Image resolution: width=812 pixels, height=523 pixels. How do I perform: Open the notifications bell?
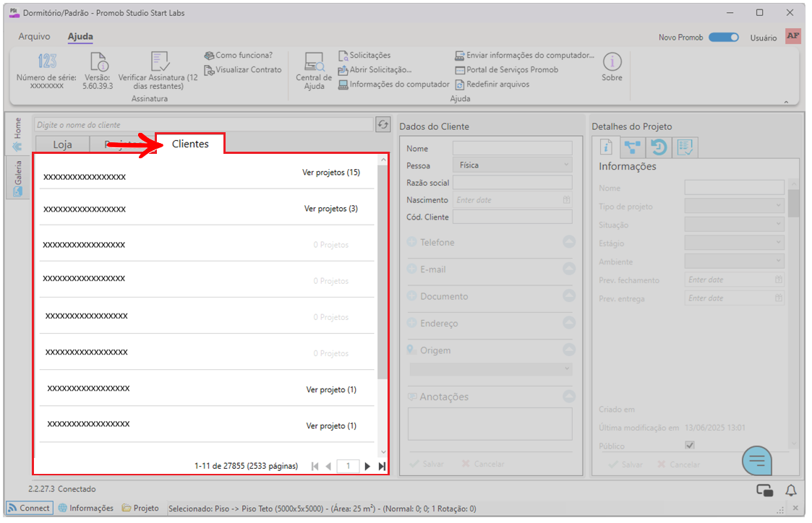pos(791,490)
